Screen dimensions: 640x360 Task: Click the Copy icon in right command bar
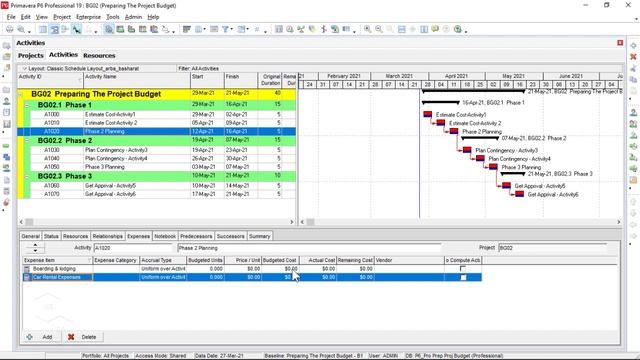tap(633, 79)
